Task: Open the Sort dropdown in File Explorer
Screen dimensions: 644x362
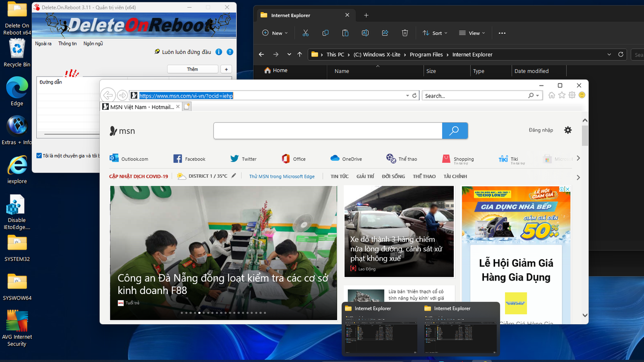Action: [434, 33]
